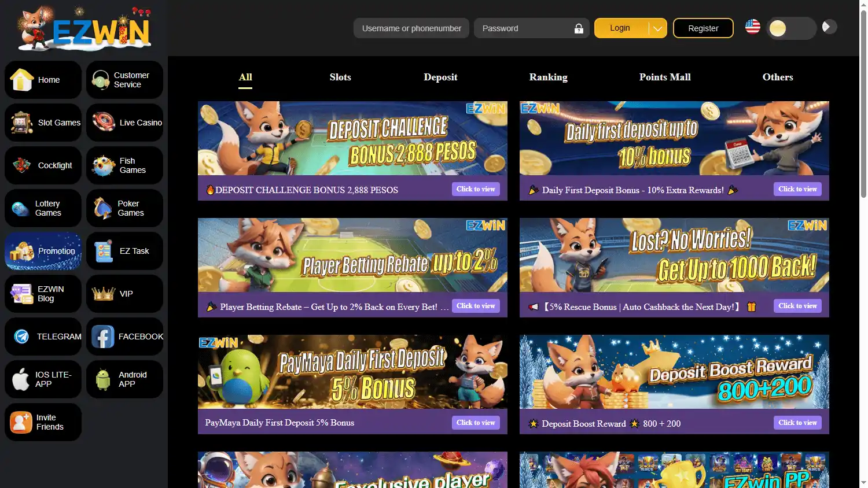Open the Slot Games machine icon
The height and width of the screenshot is (488, 868).
coord(22,123)
